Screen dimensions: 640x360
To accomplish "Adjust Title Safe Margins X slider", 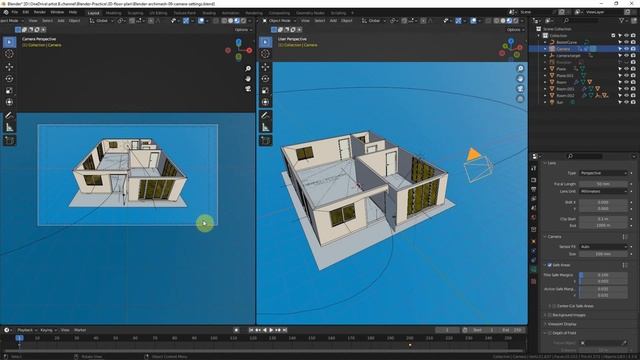I will tap(603, 275).
